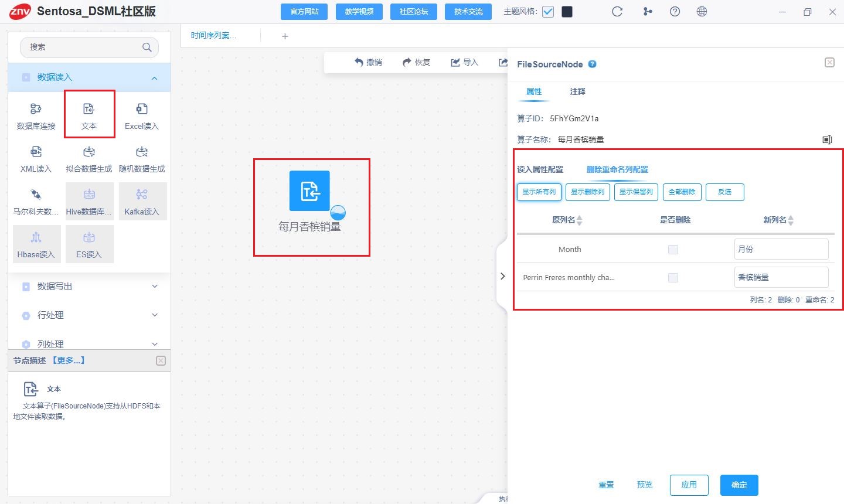Check 是否删除 for Perrin Freres column
Viewport: 844px width, 504px height.
click(673, 278)
